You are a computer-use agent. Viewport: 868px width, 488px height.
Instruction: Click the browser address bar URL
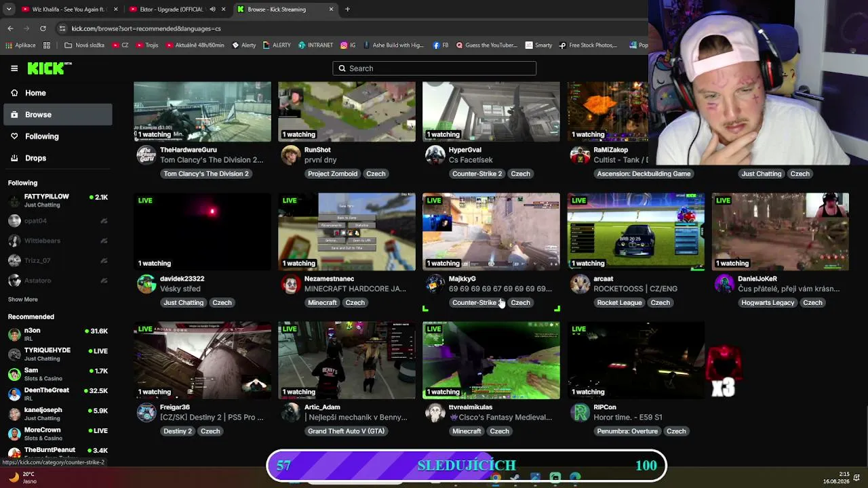click(146, 28)
